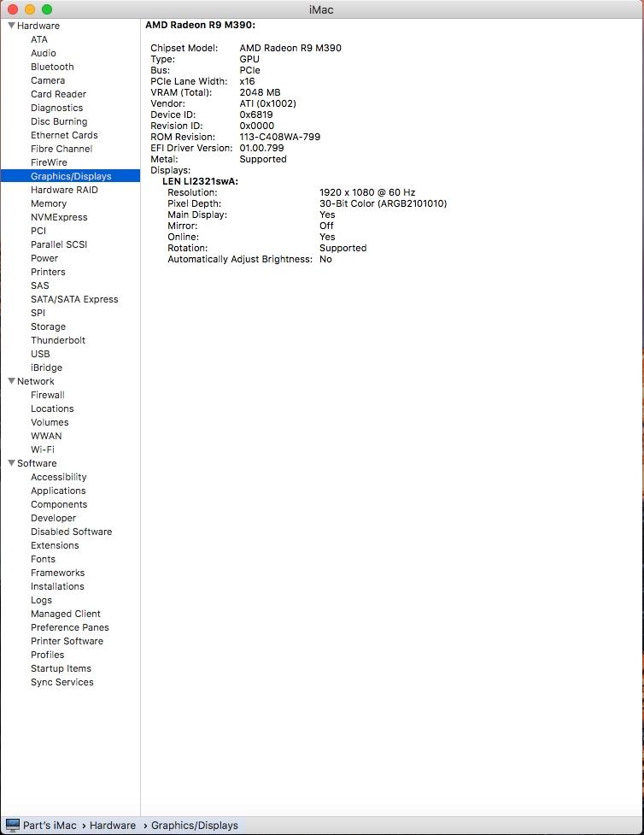Screen dimensions: 644x835
Task: Click the green zoom window button
Action: (47, 9)
